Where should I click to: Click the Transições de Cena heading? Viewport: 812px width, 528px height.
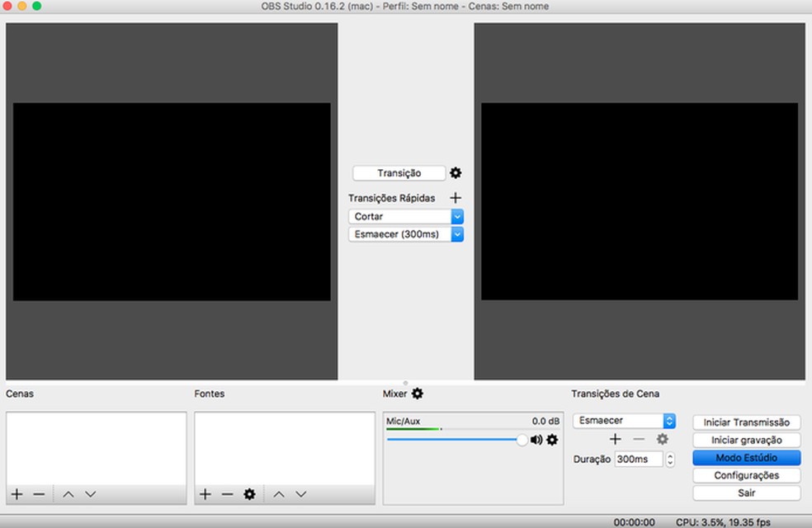pos(616,394)
